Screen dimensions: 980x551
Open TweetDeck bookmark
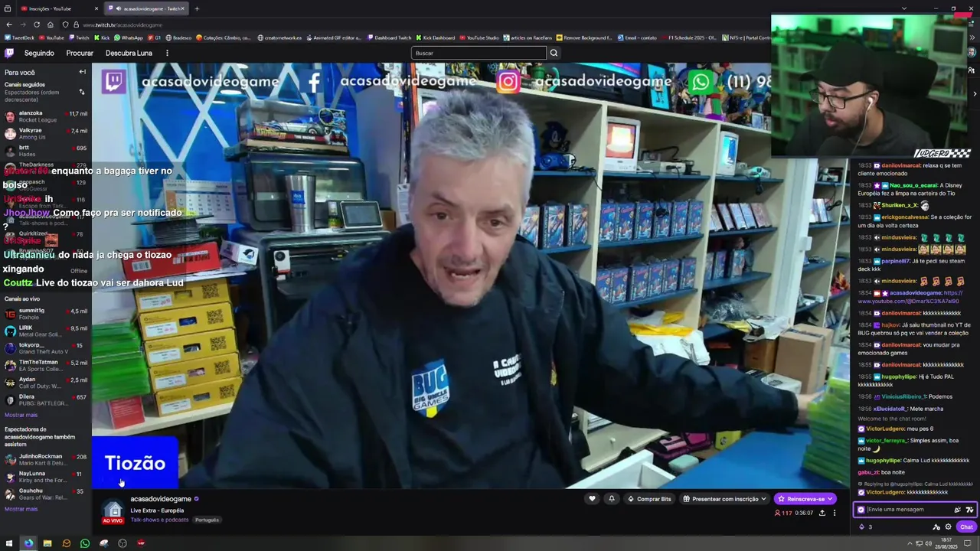pyautogui.click(x=20, y=37)
